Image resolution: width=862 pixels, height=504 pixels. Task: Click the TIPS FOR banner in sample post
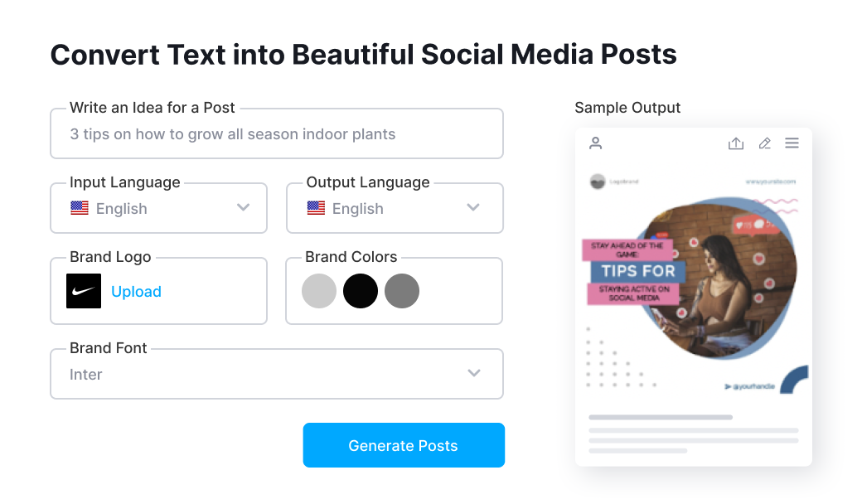coord(638,271)
